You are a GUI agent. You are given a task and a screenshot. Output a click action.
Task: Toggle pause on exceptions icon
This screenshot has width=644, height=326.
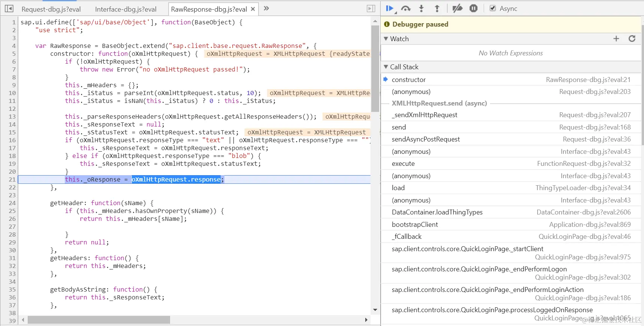coord(474,8)
